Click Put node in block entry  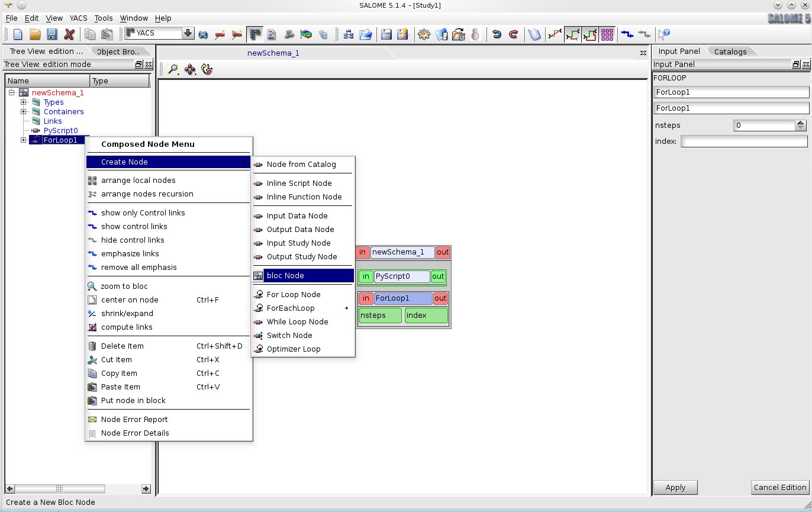point(169,400)
